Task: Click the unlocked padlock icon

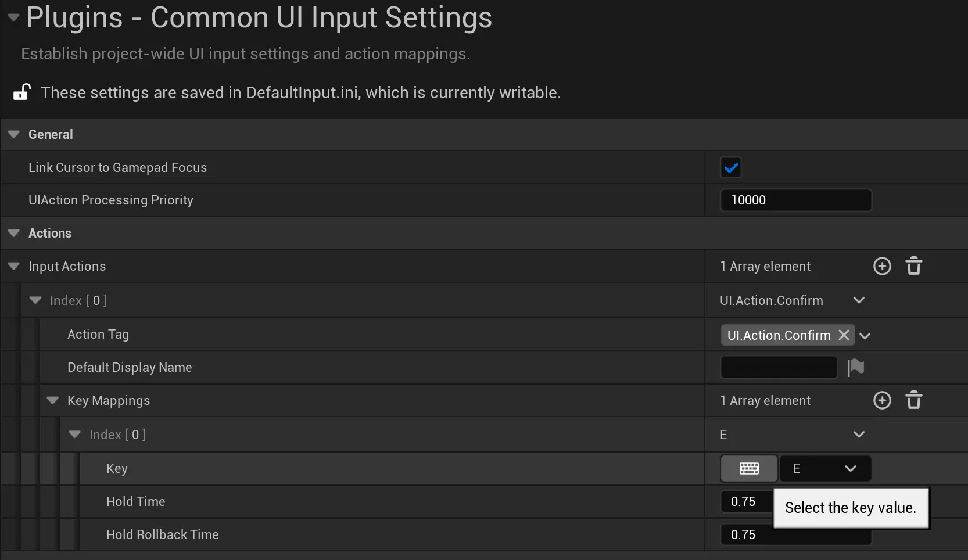Action: [x=22, y=92]
